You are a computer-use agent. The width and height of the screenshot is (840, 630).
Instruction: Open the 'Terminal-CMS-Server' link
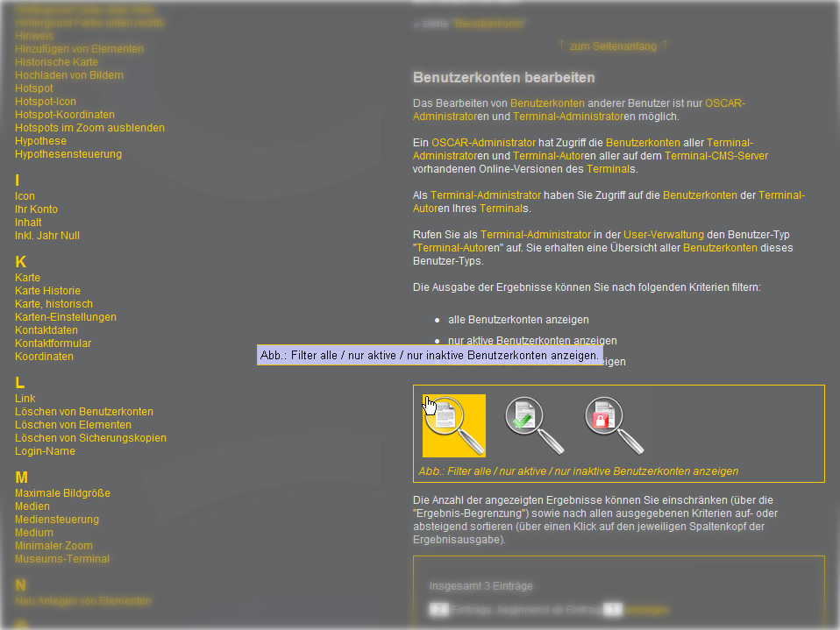pos(715,156)
